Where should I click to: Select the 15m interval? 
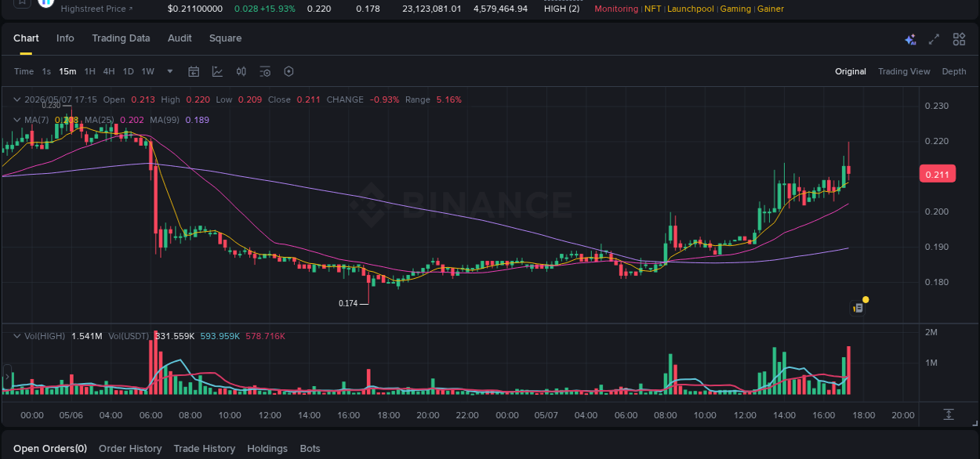pos(67,71)
